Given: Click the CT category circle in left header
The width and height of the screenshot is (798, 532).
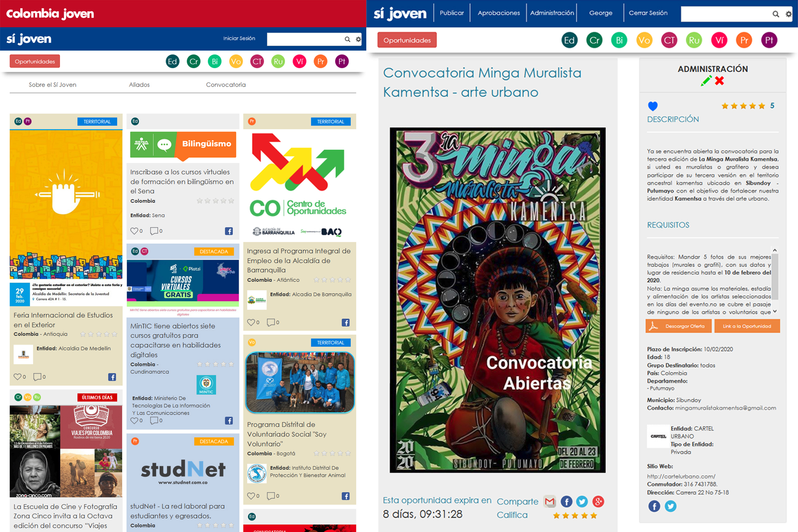Looking at the screenshot, I should 257,62.
